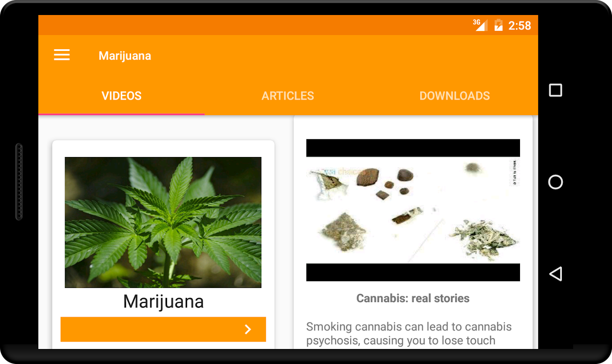Viewport: 612px width, 364px height.
Task: Click the right chevron arrow on Marijuana card
Action: tap(248, 329)
